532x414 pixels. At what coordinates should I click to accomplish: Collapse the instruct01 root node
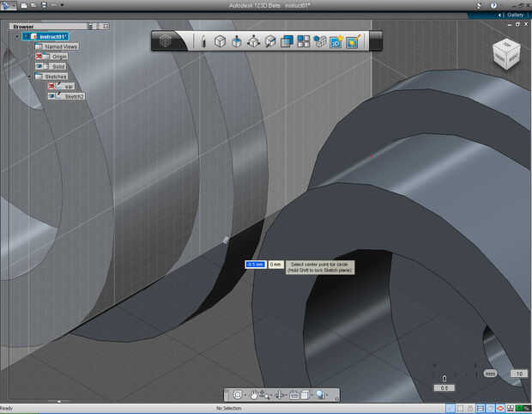[x=16, y=37]
